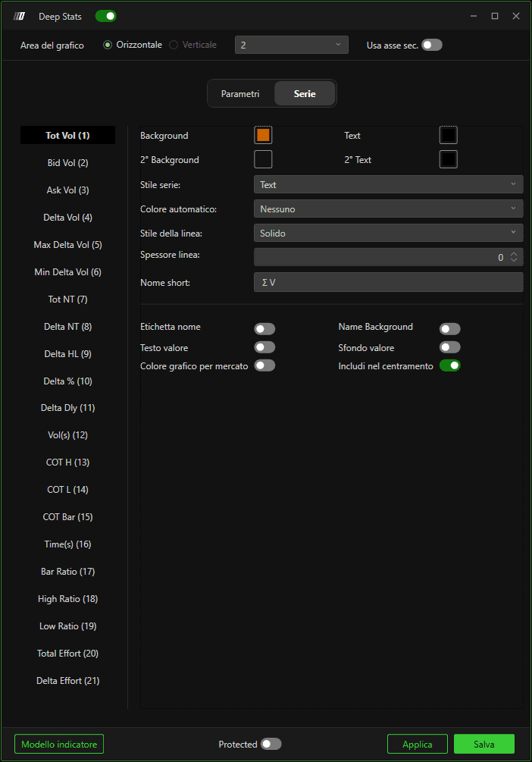
Task: Toggle the Deep Stats indicator switch
Action: (105, 16)
